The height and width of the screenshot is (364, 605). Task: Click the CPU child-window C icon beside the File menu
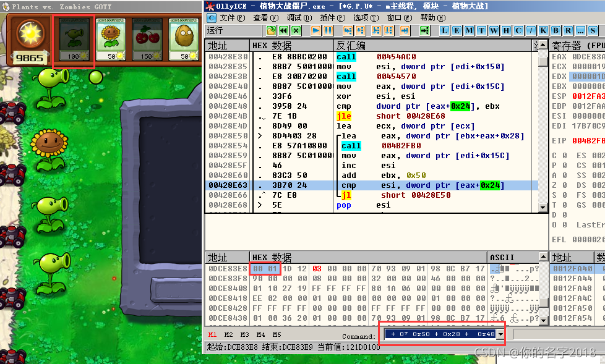click(x=212, y=18)
